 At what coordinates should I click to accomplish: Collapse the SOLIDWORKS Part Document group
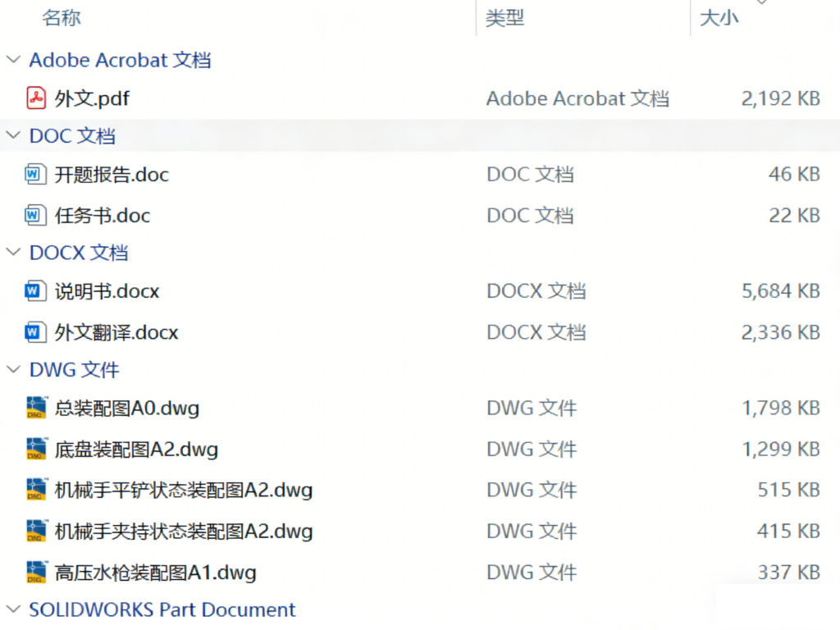(x=12, y=609)
